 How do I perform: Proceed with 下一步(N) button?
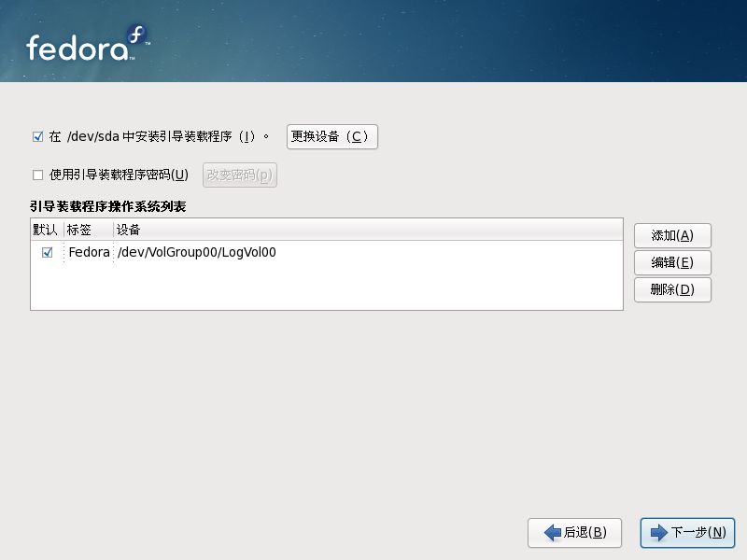tap(687, 532)
